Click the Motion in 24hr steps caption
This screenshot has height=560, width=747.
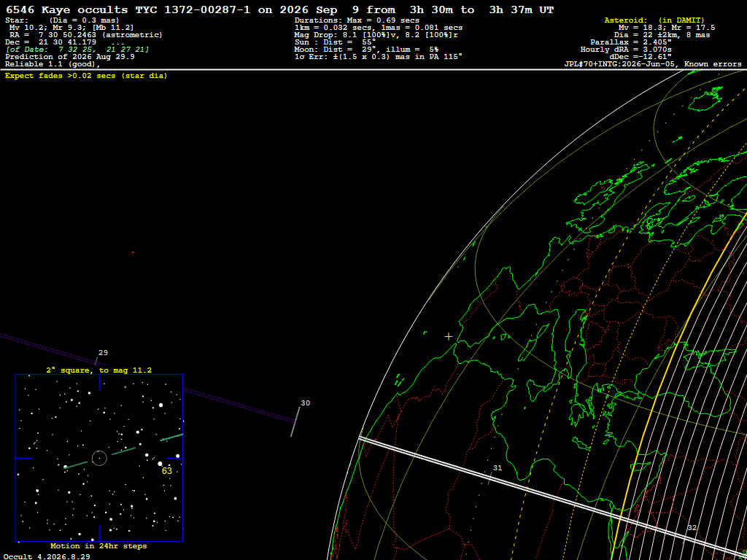98,546
